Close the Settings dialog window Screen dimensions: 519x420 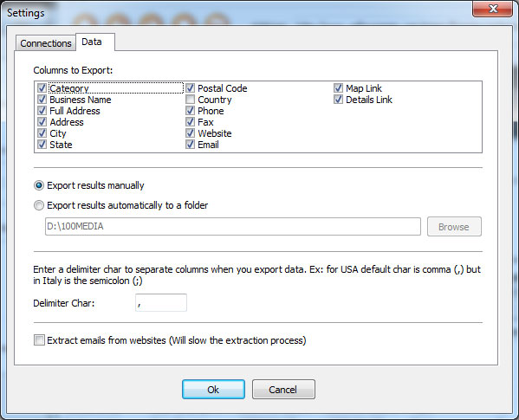(492, 8)
